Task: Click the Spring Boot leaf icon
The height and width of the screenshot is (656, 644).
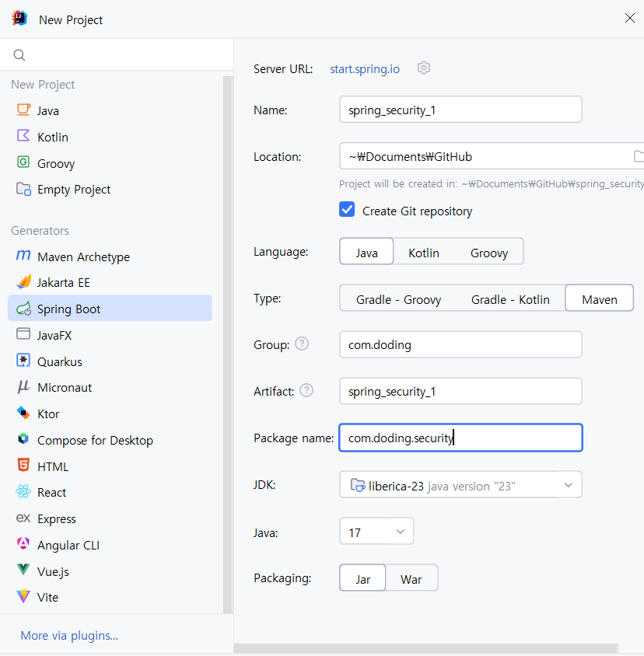Action: point(23,309)
